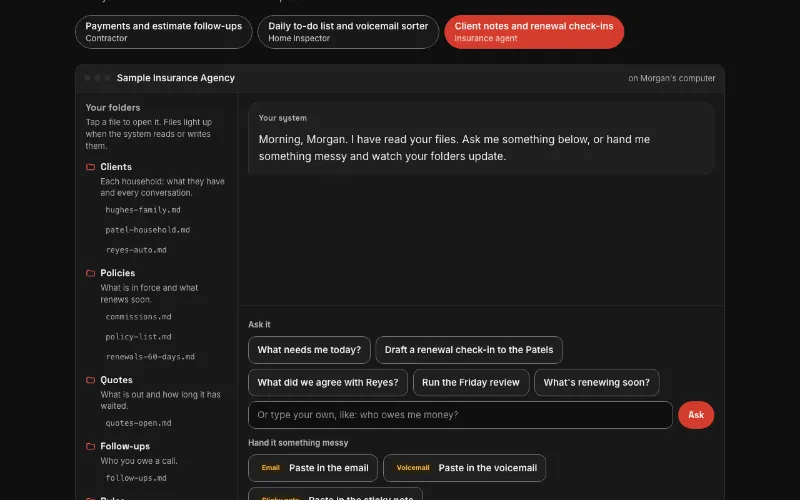Click the Quotes folder heading
The image size is (800, 500).
(x=116, y=380)
